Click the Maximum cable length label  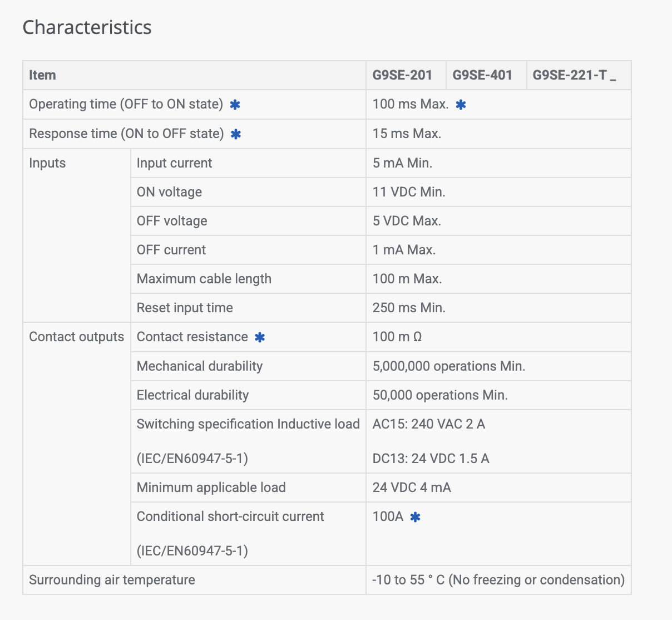(x=204, y=279)
